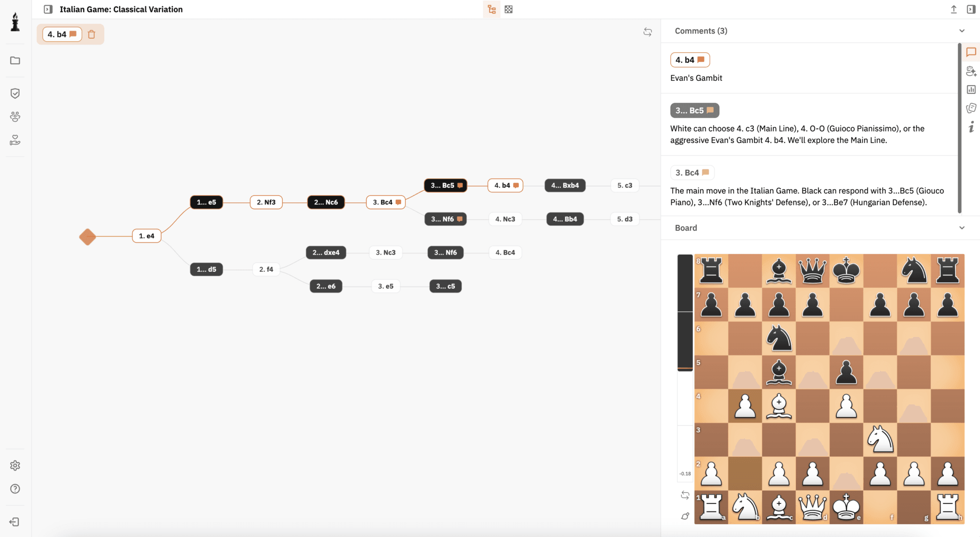
Task: Select the 5. d3 node
Action: coord(625,219)
